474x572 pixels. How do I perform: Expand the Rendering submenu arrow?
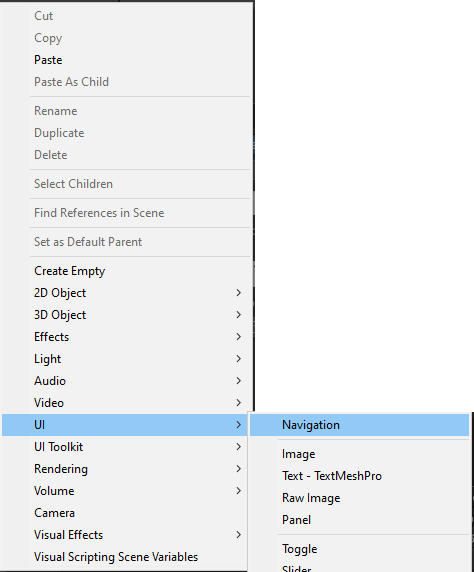click(239, 469)
